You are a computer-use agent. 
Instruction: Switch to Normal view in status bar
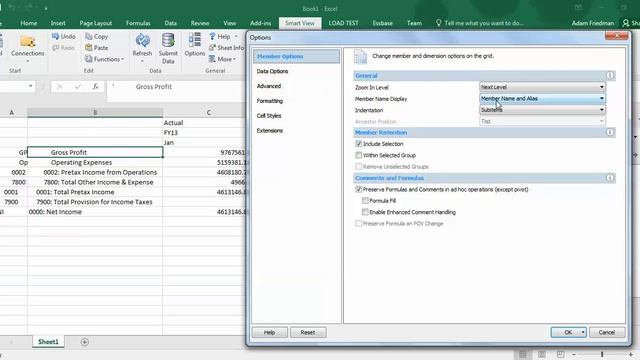522,354
